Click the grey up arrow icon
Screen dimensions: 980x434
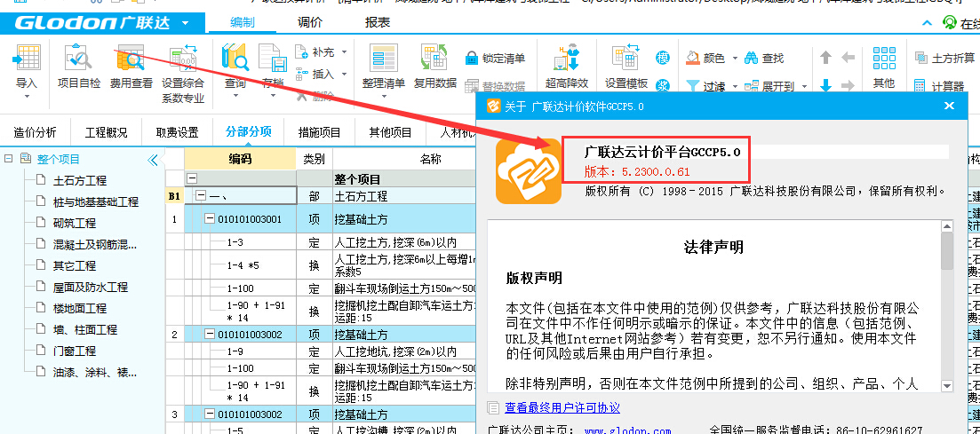pos(825,58)
